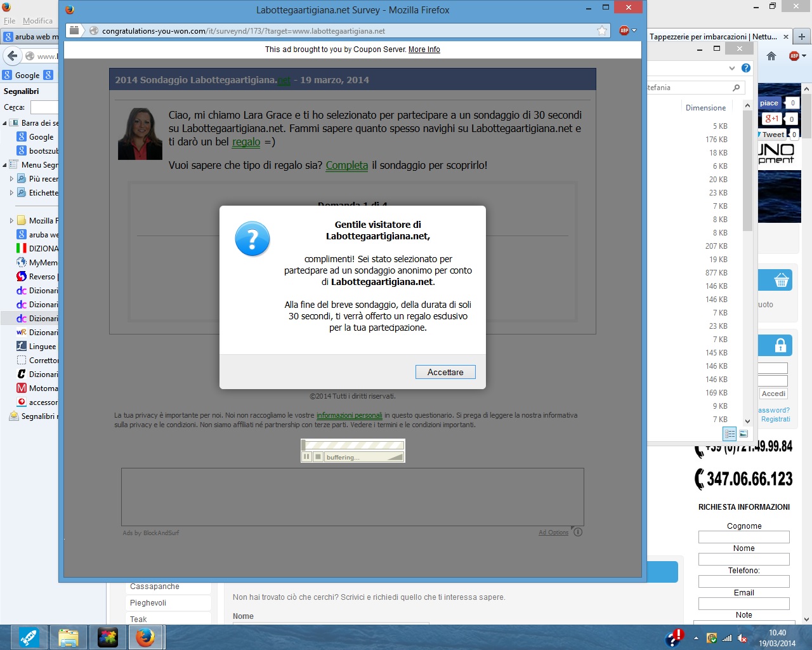Open the More Info link
Screen dimensions: 812x650
point(424,50)
